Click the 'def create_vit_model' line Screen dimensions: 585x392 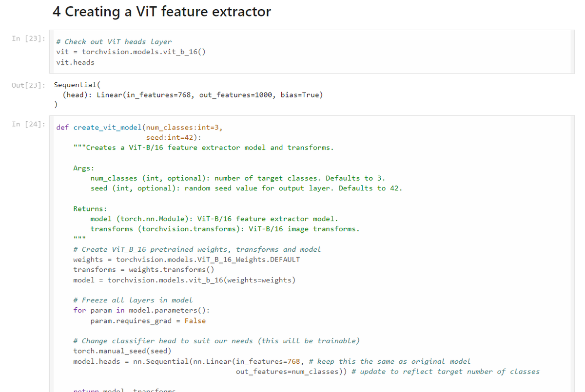click(139, 128)
